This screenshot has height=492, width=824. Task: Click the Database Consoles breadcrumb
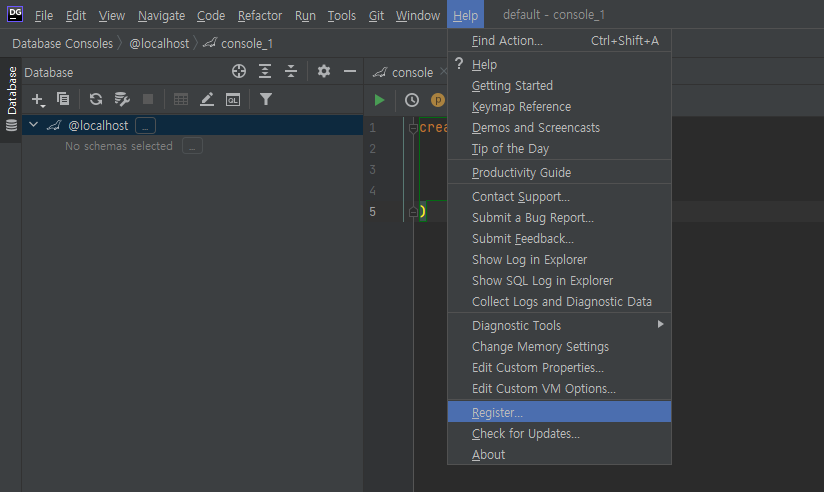(63, 44)
